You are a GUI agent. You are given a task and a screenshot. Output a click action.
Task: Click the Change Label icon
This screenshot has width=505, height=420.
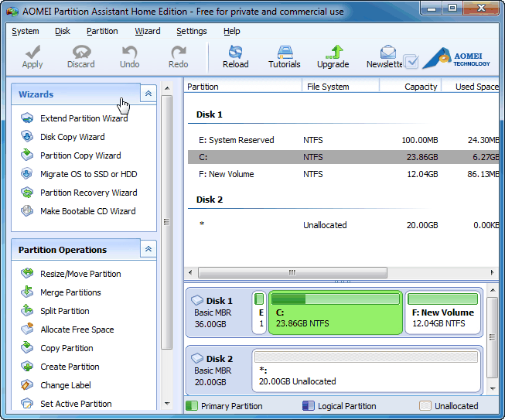27,385
